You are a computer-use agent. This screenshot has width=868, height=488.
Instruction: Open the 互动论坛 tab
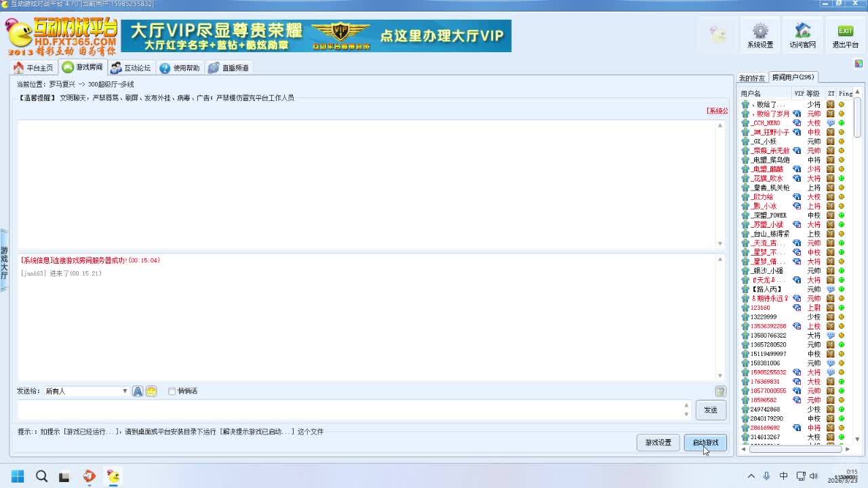coord(131,68)
